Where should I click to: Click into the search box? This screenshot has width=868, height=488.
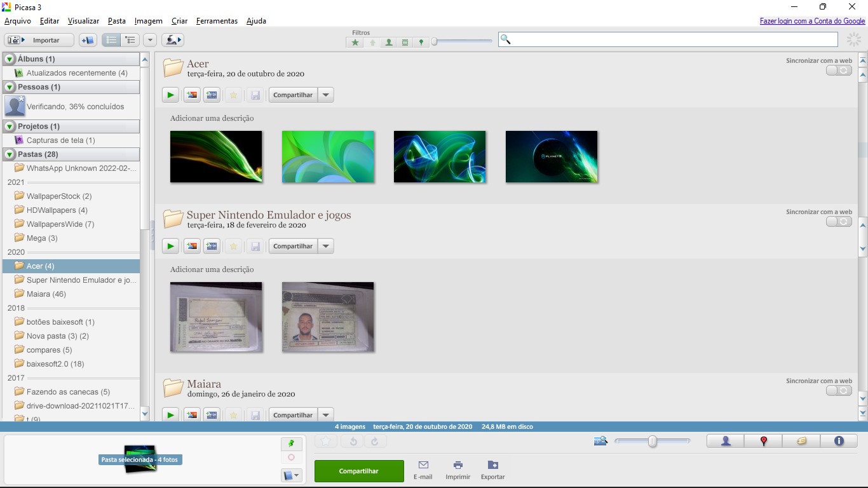coord(668,39)
